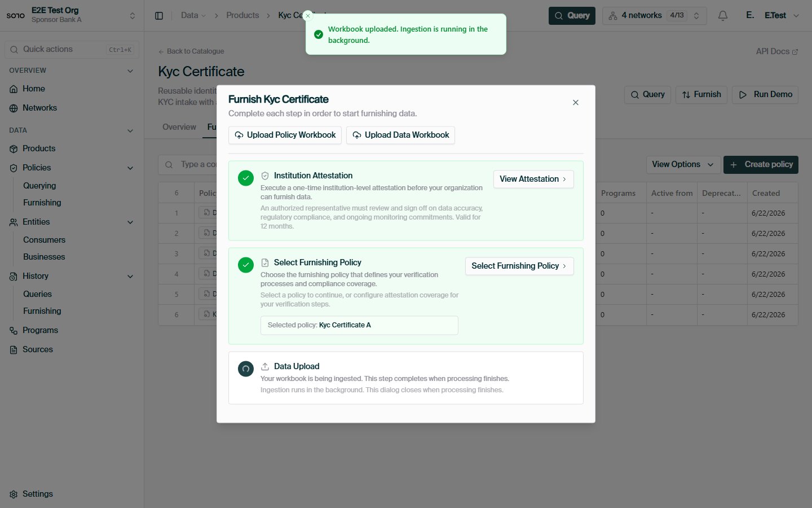This screenshot has height=508, width=812.
Task: Click the Entities people icon
Action: point(14,222)
